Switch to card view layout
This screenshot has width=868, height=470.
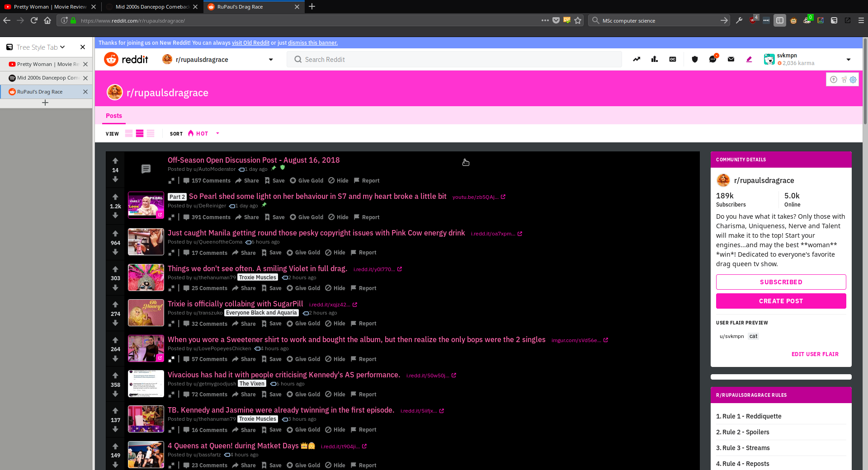129,133
